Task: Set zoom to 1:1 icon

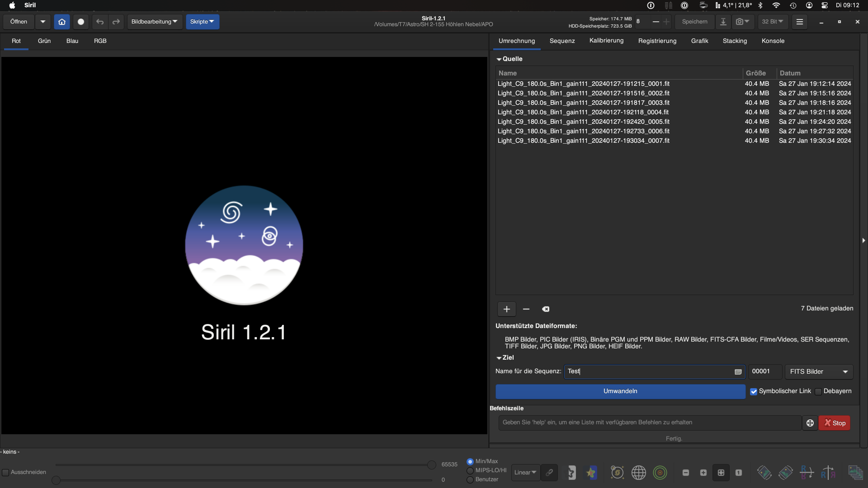Action: click(739, 473)
